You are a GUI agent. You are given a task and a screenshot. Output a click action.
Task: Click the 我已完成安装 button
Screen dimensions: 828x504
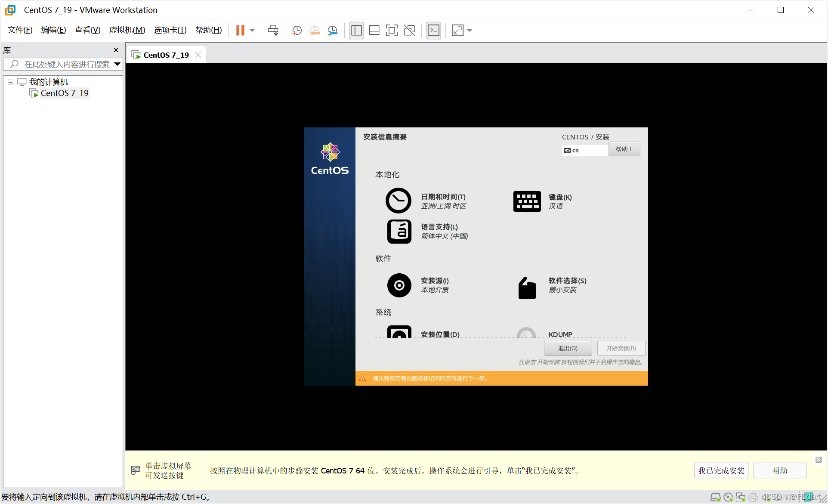pyautogui.click(x=721, y=470)
